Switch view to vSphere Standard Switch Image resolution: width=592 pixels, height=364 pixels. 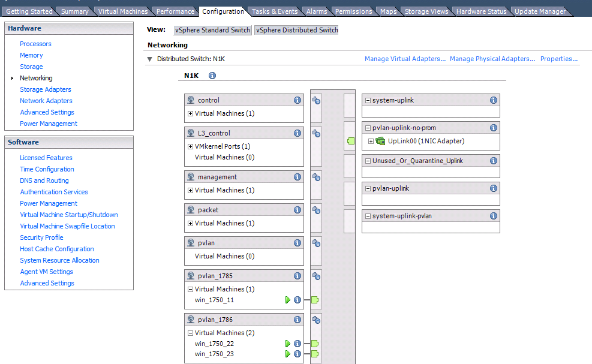212,30
